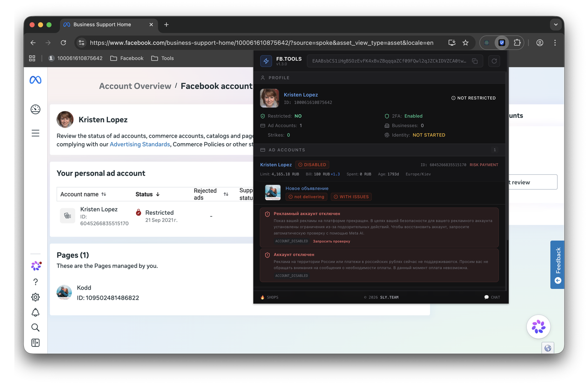Click Kristen Lopez avatar in FB.TOOLS profile
The height and width of the screenshot is (385, 588).
point(270,98)
